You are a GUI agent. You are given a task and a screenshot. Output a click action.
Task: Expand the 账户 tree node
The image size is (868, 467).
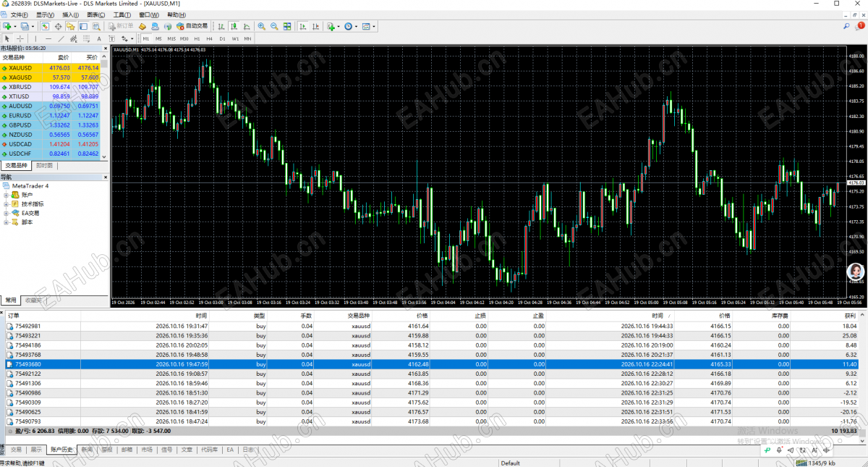tap(6, 195)
